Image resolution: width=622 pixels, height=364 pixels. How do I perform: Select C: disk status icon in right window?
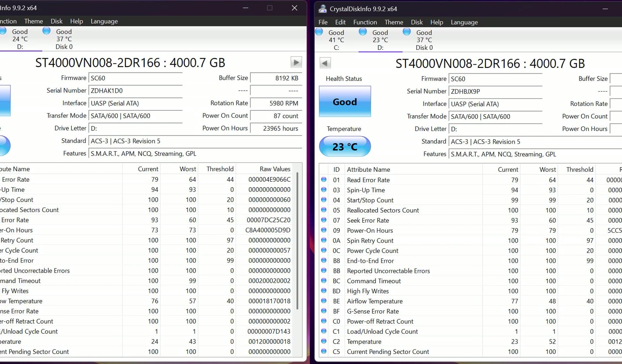point(319,32)
